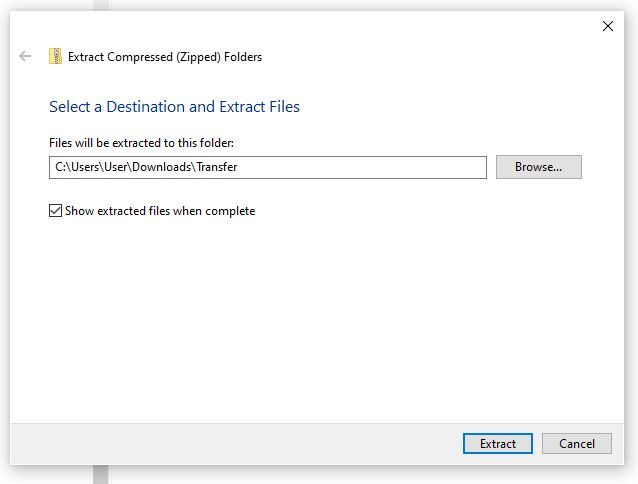
Task: Place cursor after 'Transfer' in path
Action: point(238,167)
